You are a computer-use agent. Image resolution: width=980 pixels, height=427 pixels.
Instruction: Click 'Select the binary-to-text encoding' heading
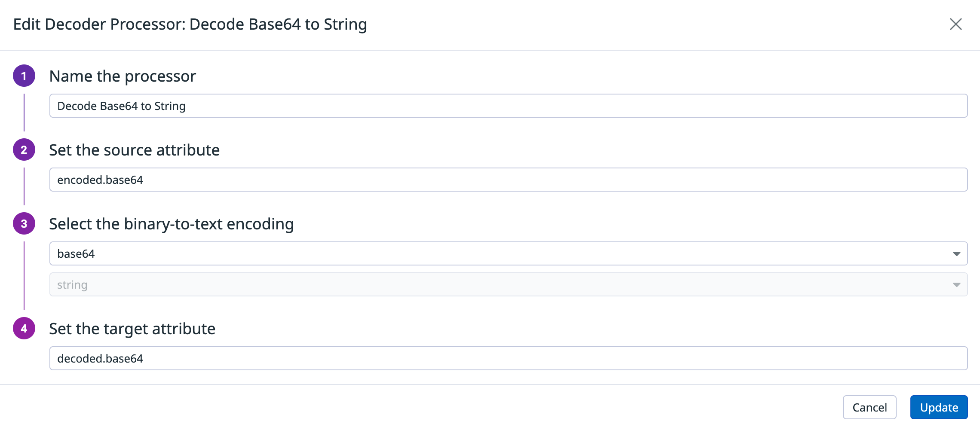(x=171, y=224)
